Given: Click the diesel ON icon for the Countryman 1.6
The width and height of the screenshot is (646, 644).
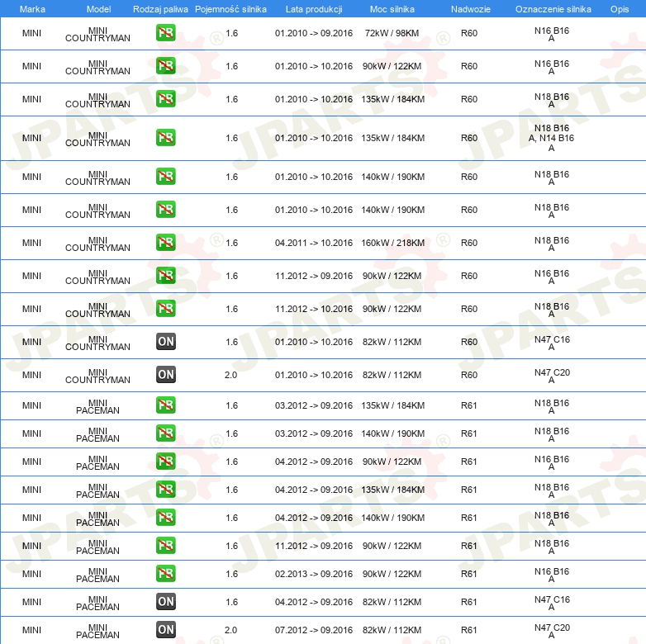Looking at the screenshot, I should [x=165, y=342].
